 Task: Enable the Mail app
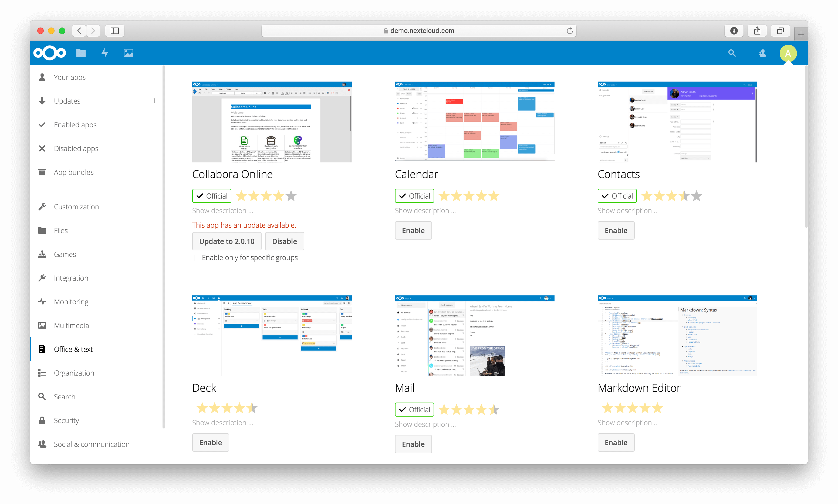point(413,444)
